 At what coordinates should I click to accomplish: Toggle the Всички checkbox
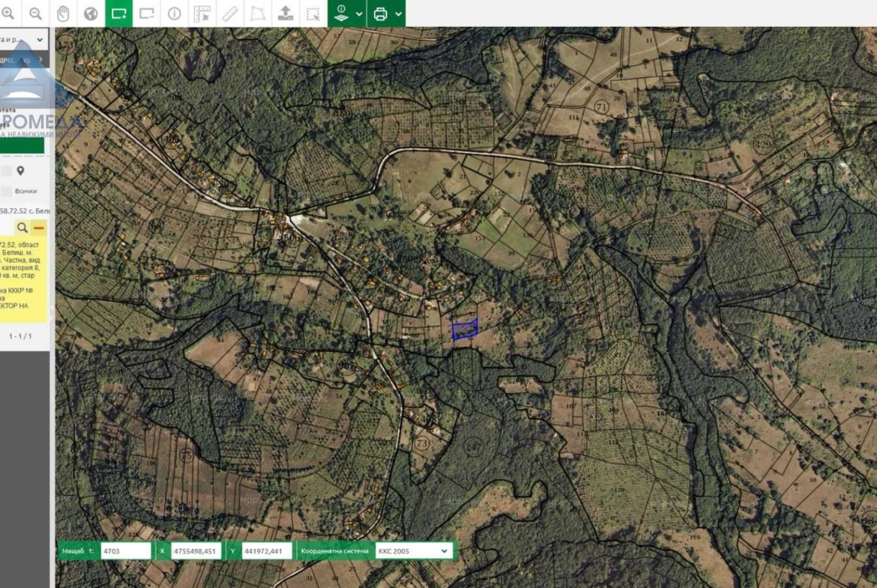point(6,192)
